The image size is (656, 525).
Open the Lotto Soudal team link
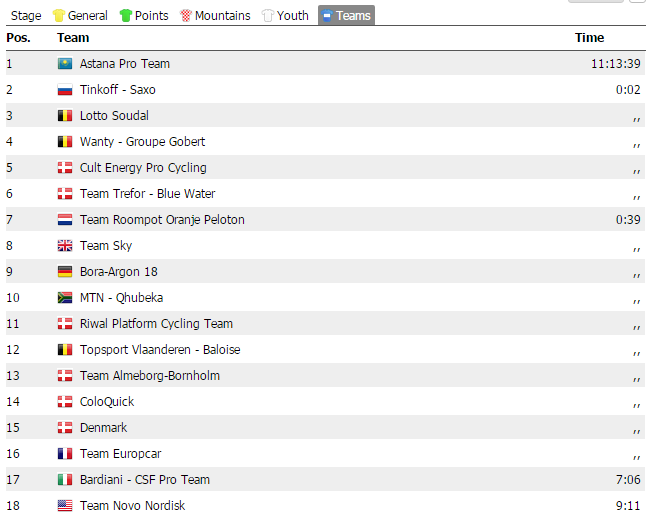(114, 115)
